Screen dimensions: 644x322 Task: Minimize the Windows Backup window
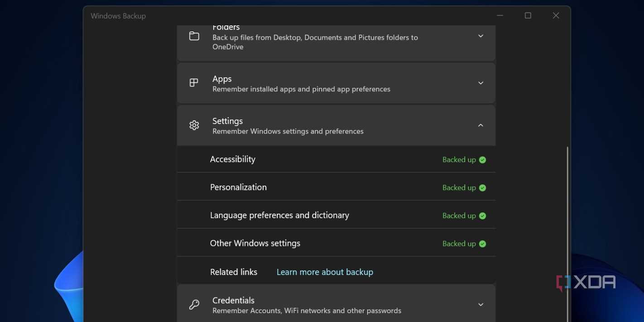(x=500, y=15)
